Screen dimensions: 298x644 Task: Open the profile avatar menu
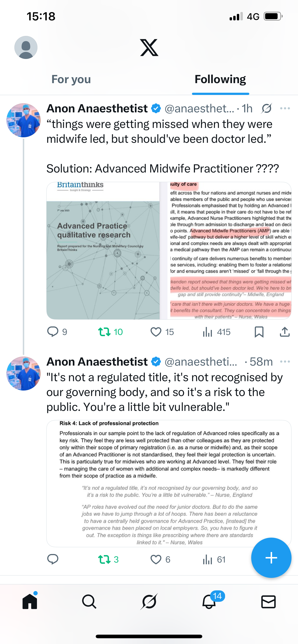click(26, 47)
